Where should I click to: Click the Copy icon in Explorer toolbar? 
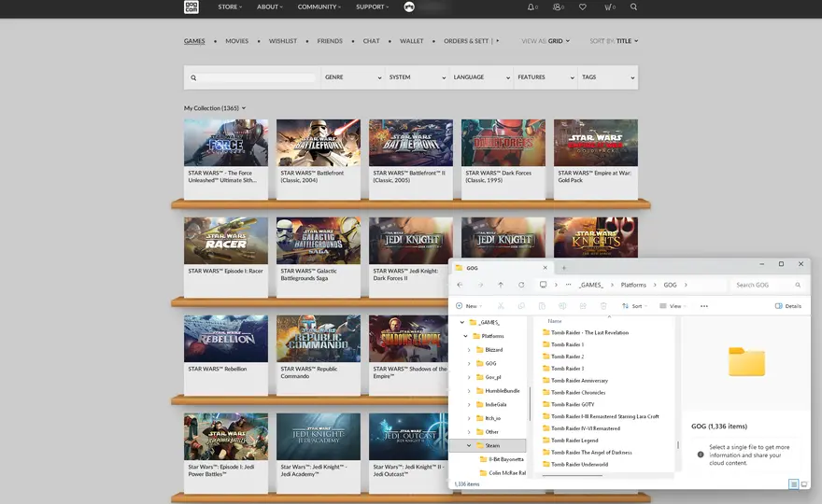pos(521,306)
